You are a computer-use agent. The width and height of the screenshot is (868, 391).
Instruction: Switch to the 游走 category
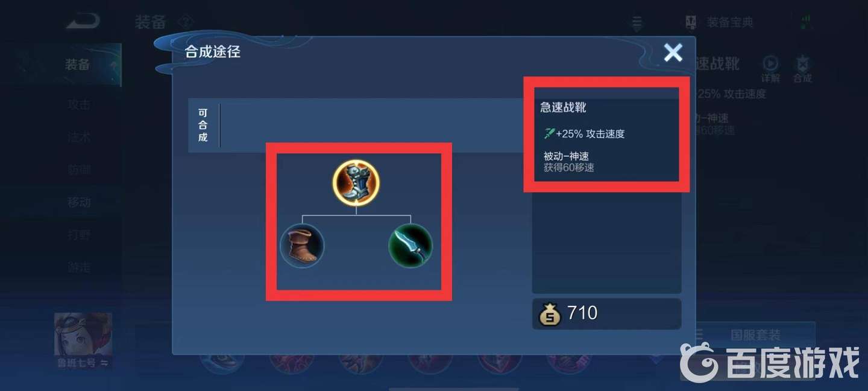pos(79,267)
